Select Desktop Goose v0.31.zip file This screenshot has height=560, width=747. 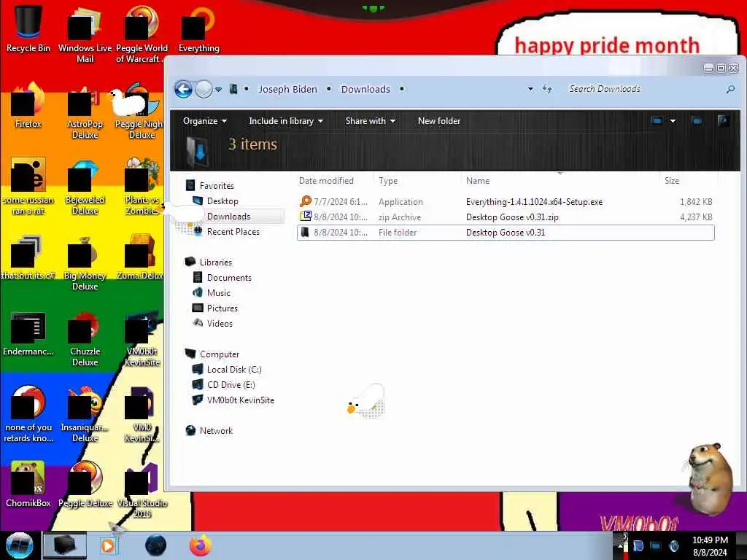tap(506, 217)
